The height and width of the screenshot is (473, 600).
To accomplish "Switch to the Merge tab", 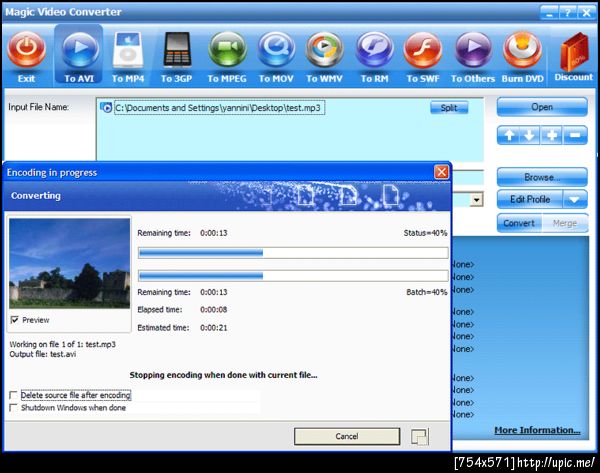I will click(565, 223).
